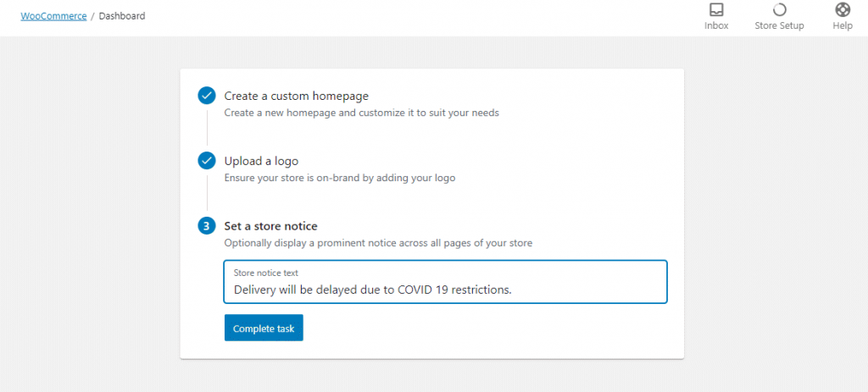Click the checkmark beside Create a custom homepage
The height and width of the screenshot is (392, 868).
pos(207,96)
